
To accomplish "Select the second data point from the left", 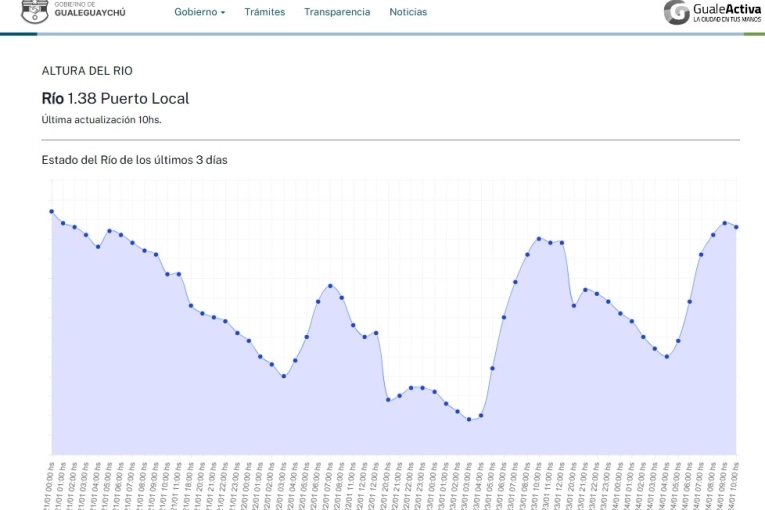I will (63, 223).
